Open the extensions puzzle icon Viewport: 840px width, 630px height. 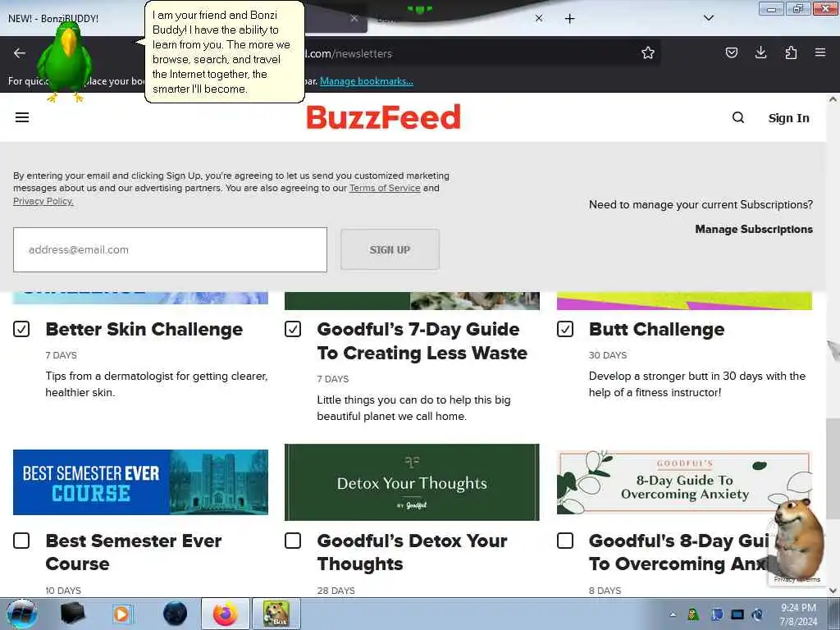[791, 52]
